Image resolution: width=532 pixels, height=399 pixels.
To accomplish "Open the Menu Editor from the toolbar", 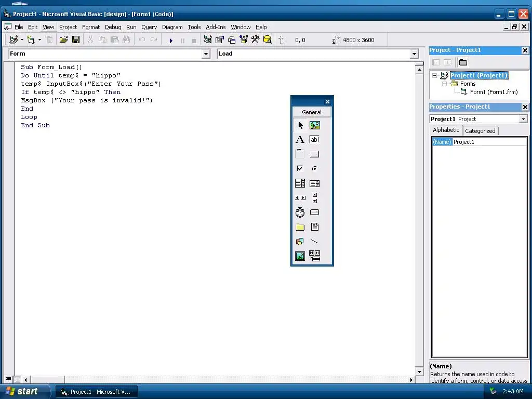I will pos(49,39).
